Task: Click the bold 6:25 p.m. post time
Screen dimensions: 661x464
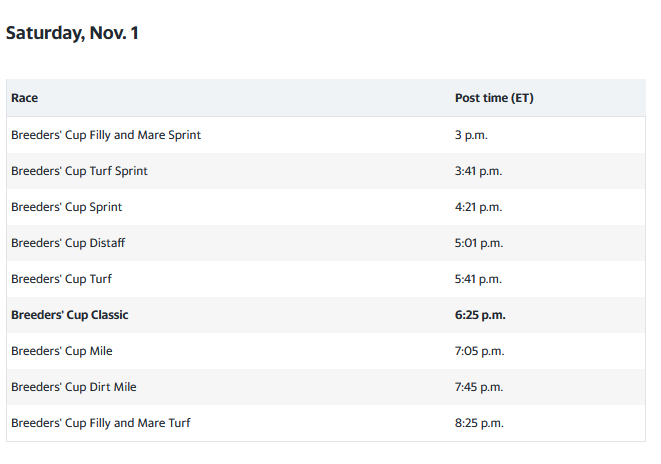Action: (x=480, y=315)
